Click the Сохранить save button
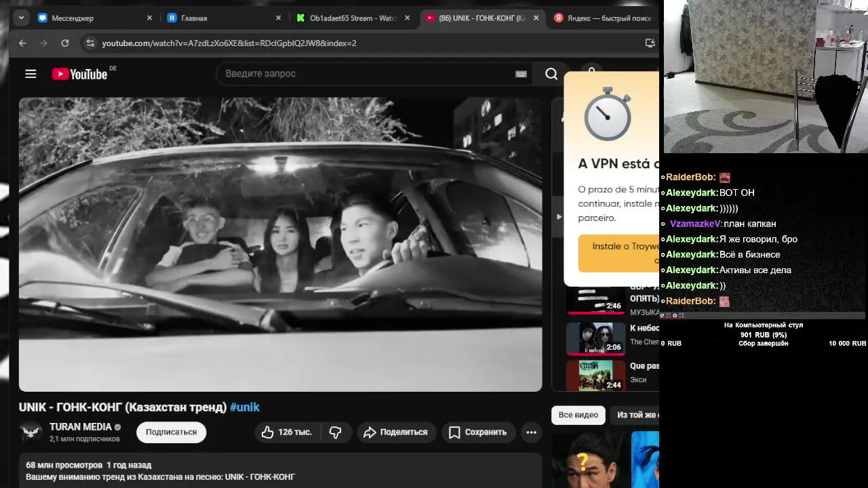Screen dimensions: 868x488 (478, 432)
